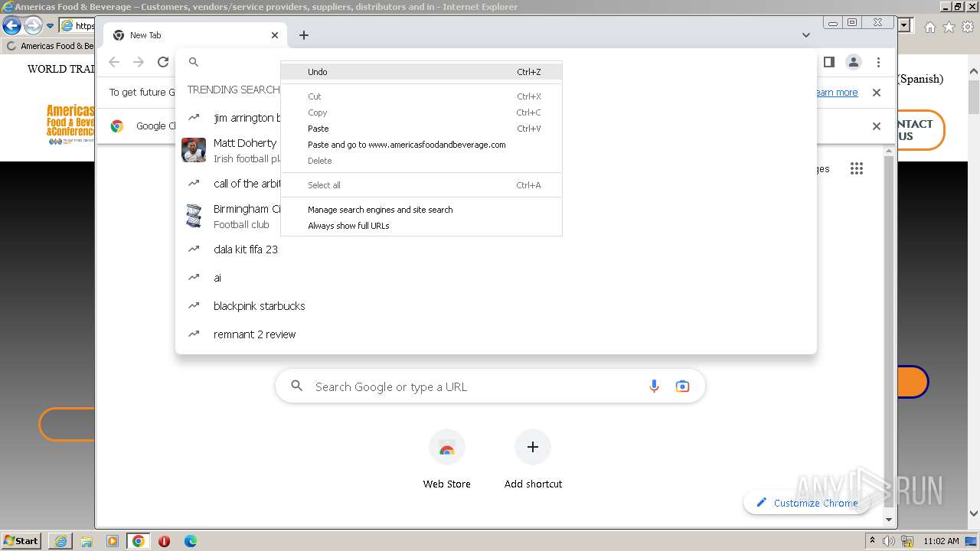Open a new Chrome tab with the plus button
This screenshot has height=551, width=980.
click(x=304, y=35)
